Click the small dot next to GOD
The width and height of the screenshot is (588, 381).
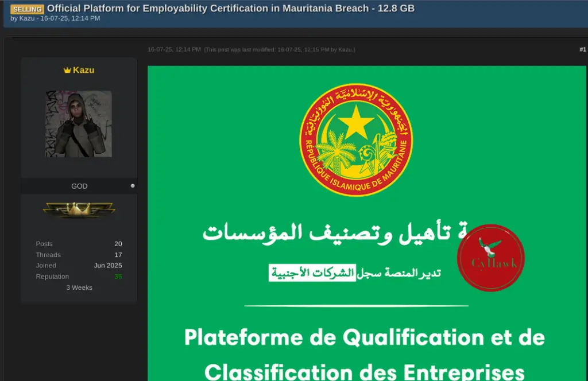(133, 185)
